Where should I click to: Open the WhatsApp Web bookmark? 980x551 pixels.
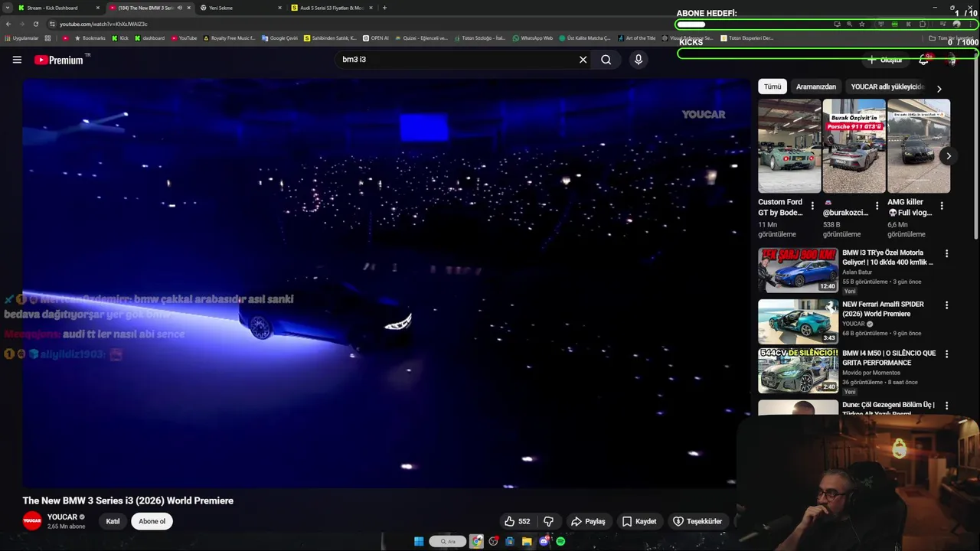(x=532, y=37)
